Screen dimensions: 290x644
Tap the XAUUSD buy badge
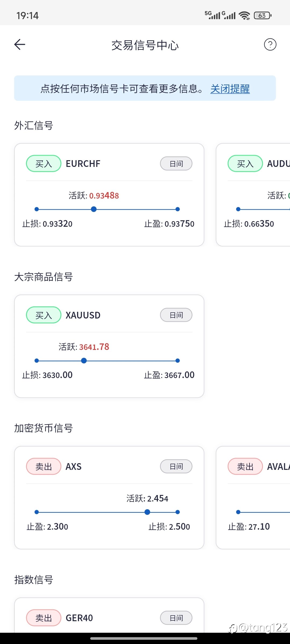tap(44, 315)
